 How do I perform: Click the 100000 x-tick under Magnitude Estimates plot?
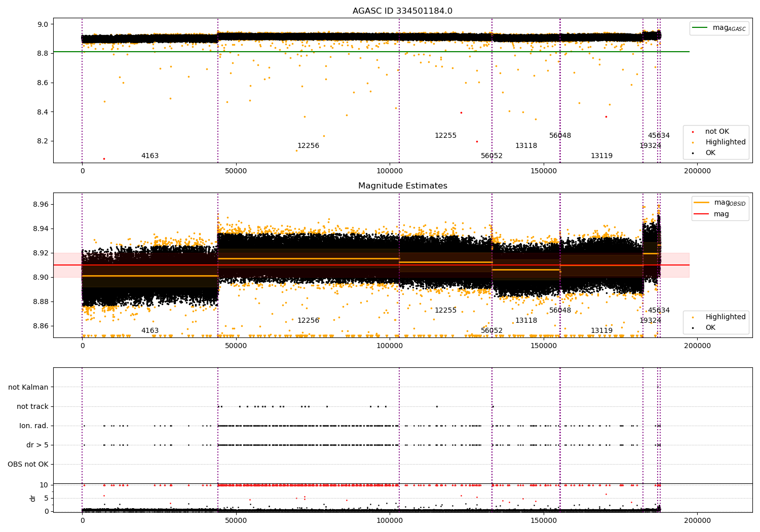[390, 346]
